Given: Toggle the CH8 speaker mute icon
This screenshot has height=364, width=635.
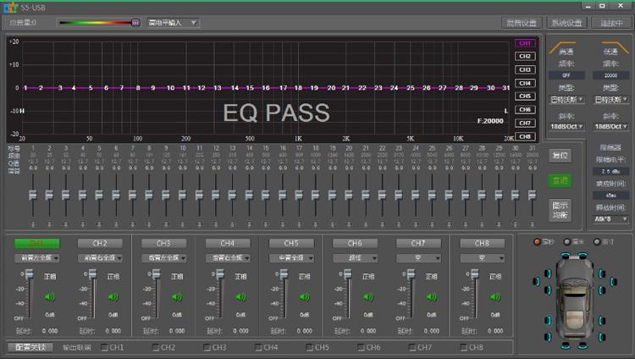Looking at the screenshot, I should point(495,296).
